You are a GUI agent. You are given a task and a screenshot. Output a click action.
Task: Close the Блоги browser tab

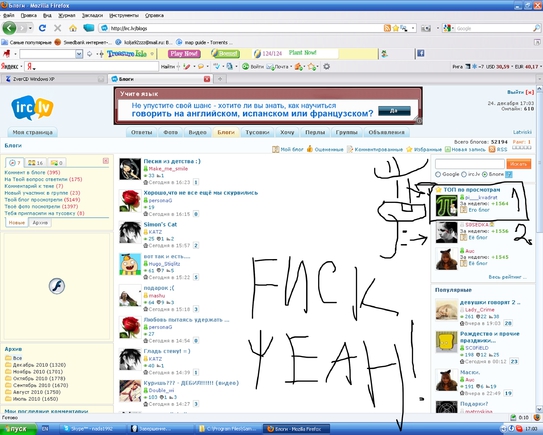click(207, 79)
